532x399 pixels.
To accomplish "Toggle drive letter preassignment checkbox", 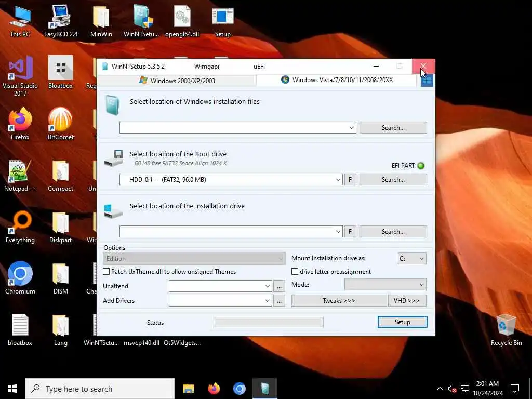I will 295,271.
